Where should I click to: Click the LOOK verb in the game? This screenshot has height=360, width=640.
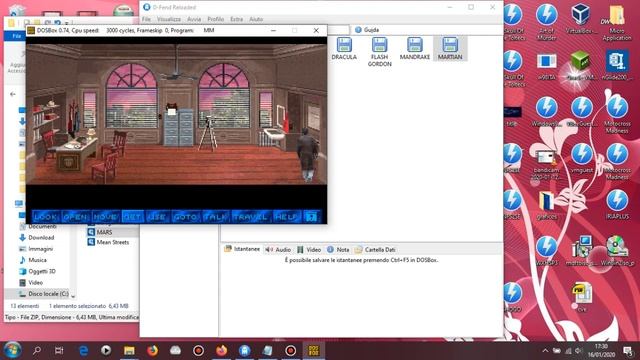pyautogui.click(x=45, y=217)
